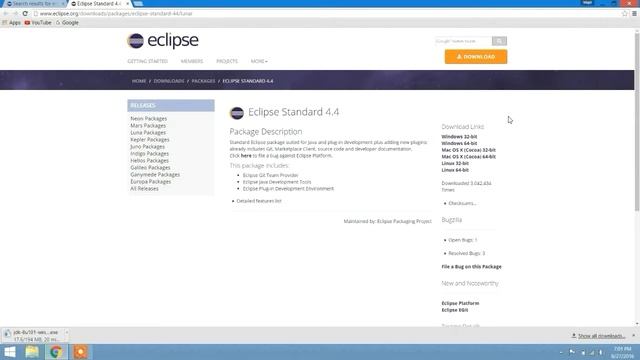This screenshot has height=360, width=640.
Task: Click the Eclipse Standard 4.4 package icon
Action: click(237, 113)
